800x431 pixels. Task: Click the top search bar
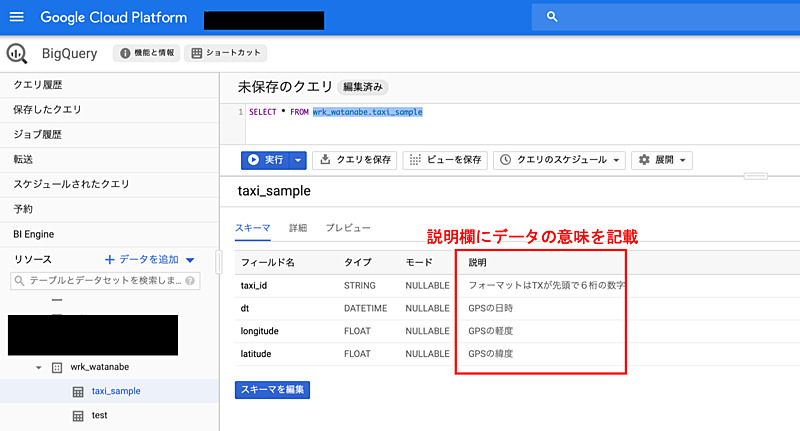pyautogui.click(x=666, y=17)
